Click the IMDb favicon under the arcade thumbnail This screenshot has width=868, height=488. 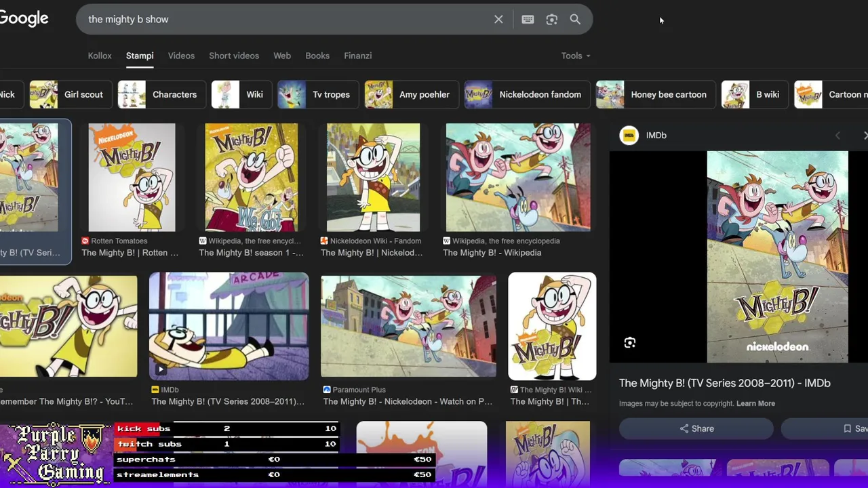point(155,390)
